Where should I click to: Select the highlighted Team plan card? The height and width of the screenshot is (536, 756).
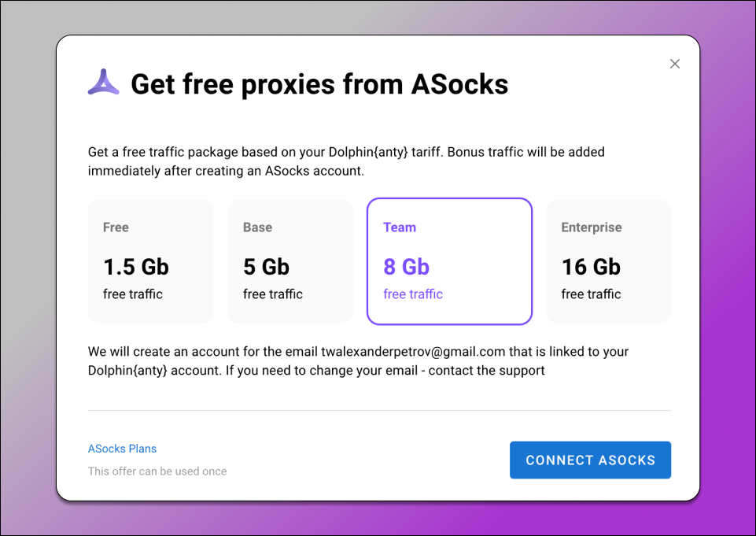pyautogui.click(x=449, y=261)
